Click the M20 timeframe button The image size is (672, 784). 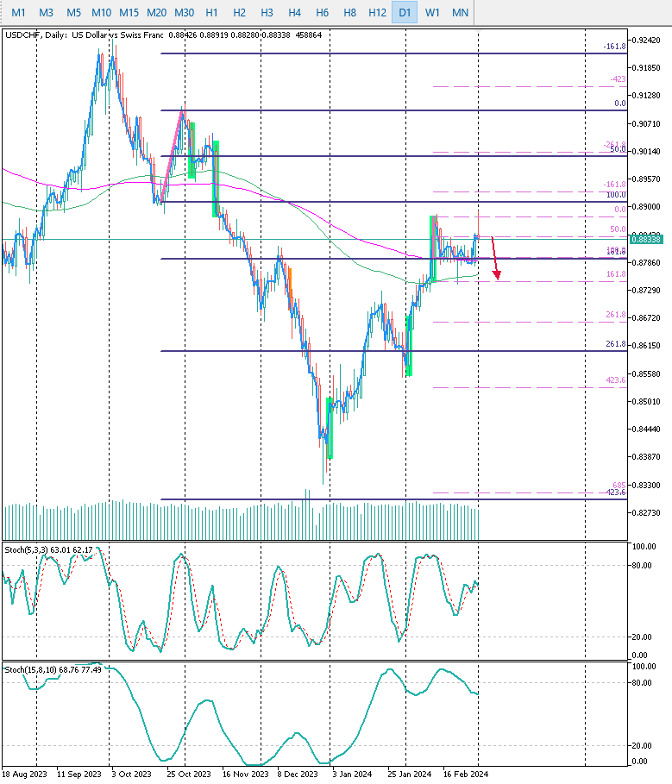point(156,12)
